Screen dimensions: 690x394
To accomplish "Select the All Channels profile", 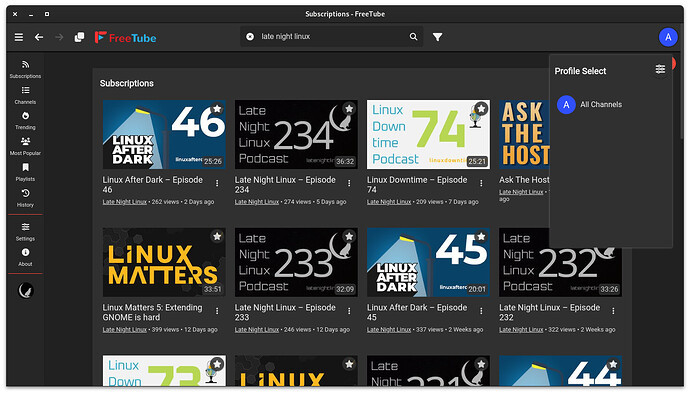I will pyautogui.click(x=590, y=105).
